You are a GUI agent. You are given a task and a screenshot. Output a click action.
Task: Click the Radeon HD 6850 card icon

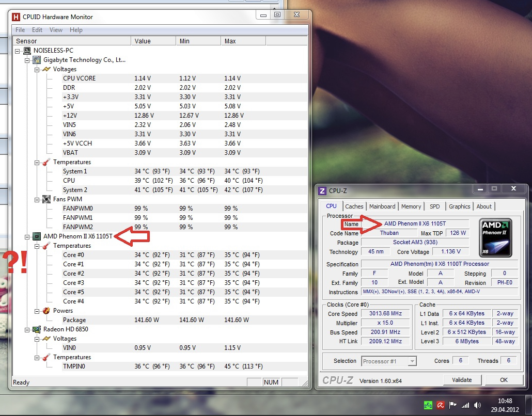coord(37,329)
